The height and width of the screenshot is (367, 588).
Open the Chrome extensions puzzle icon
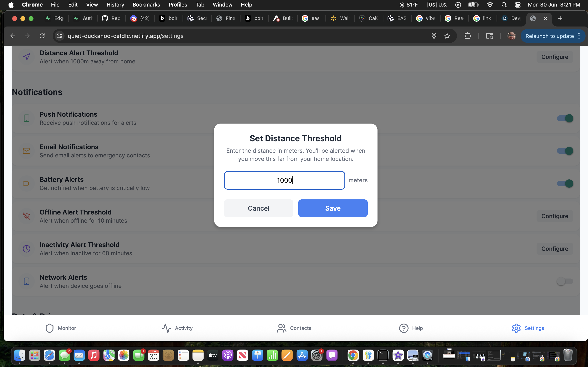click(468, 36)
